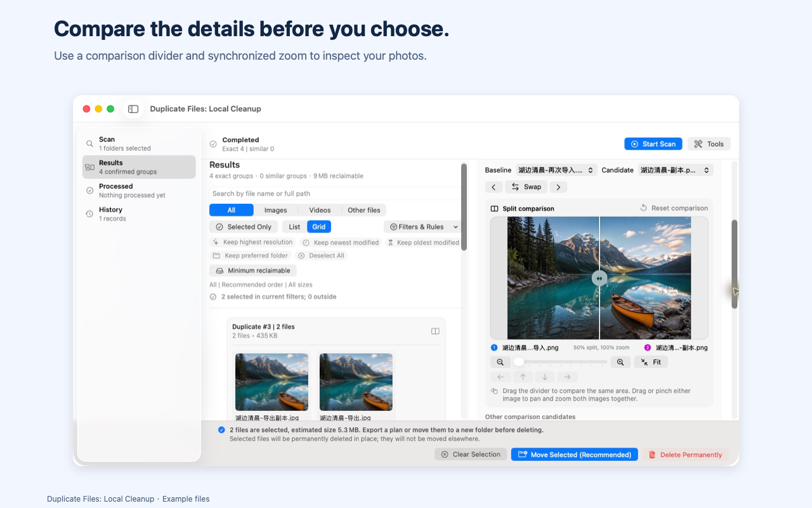Select the Processed sidebar item
This screenshot has width=812, height=508.
139,190
